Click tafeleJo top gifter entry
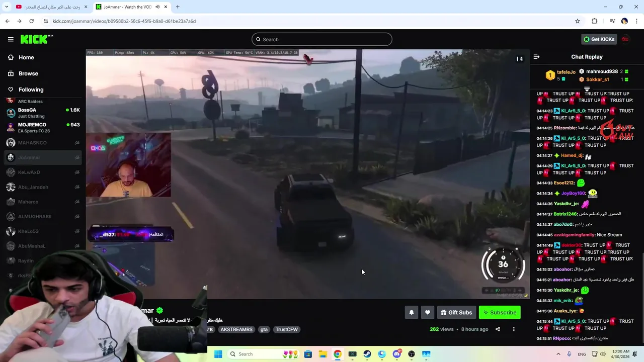The height and width of the screenshot is (362, 644). tap(560, 75)
